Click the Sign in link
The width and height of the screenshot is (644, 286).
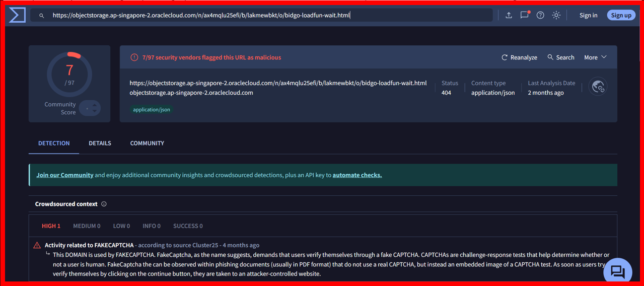[x=588, y=15]
